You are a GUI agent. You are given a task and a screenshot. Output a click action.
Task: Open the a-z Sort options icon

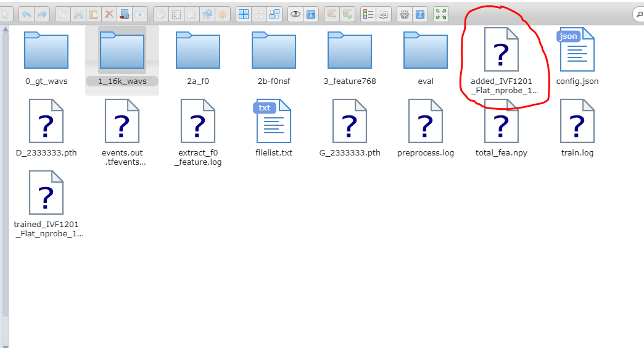click(x=384, y=14)
